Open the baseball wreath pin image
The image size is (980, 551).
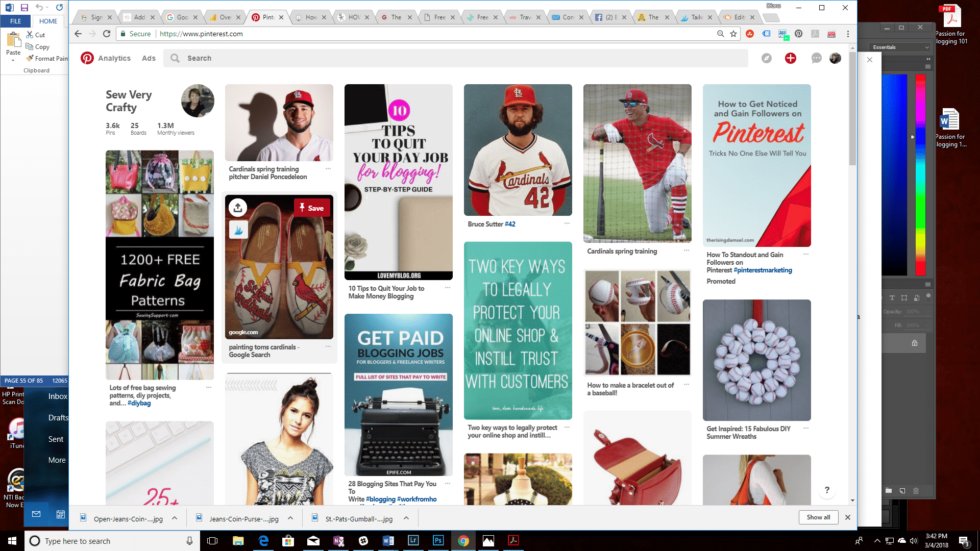pyautogui.click(x=756, y=360)
